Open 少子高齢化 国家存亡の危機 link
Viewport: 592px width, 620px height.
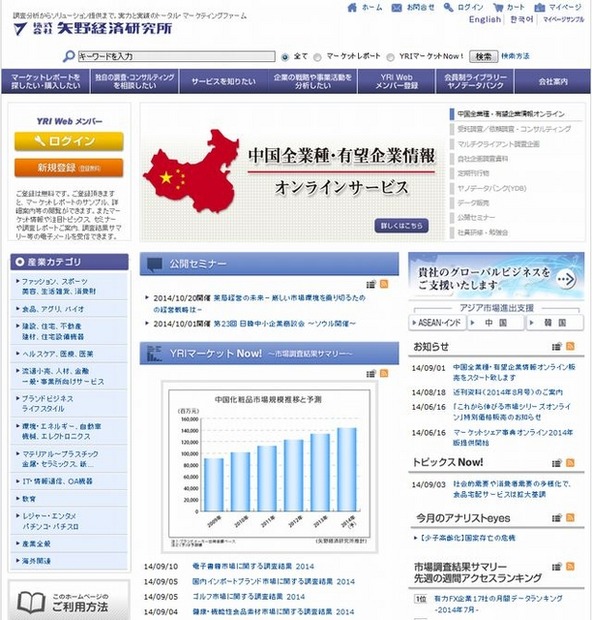[x=467, y=538]
